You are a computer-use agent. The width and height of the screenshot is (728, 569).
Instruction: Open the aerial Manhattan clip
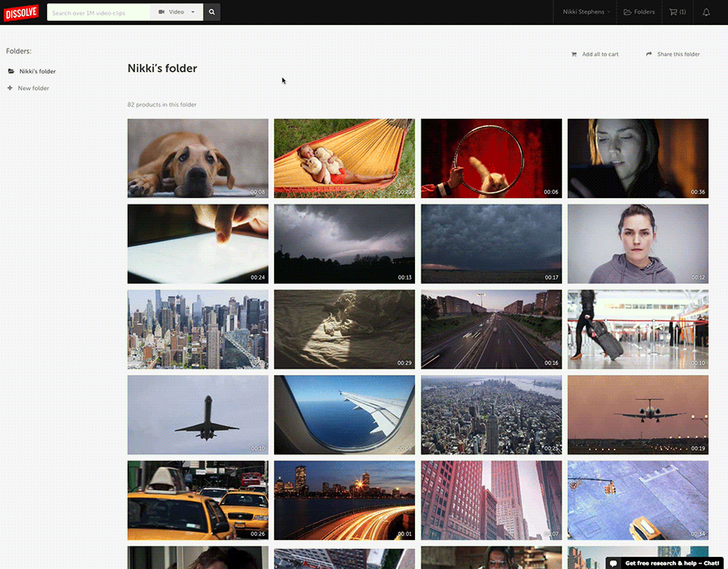(x=491, y=415)
